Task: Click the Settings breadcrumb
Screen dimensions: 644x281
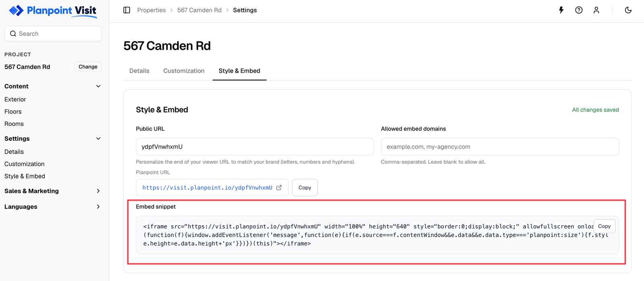Action: tap(245, 10)
